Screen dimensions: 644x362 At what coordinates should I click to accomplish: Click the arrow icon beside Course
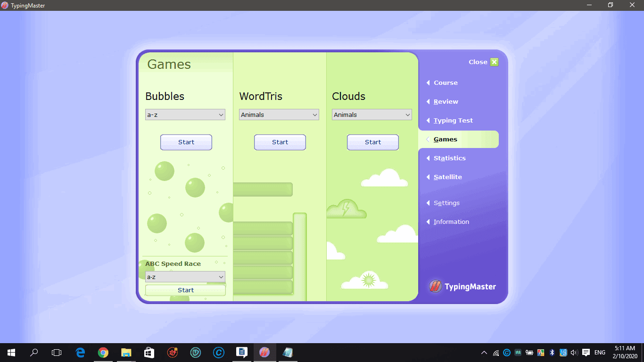point(428,82)
